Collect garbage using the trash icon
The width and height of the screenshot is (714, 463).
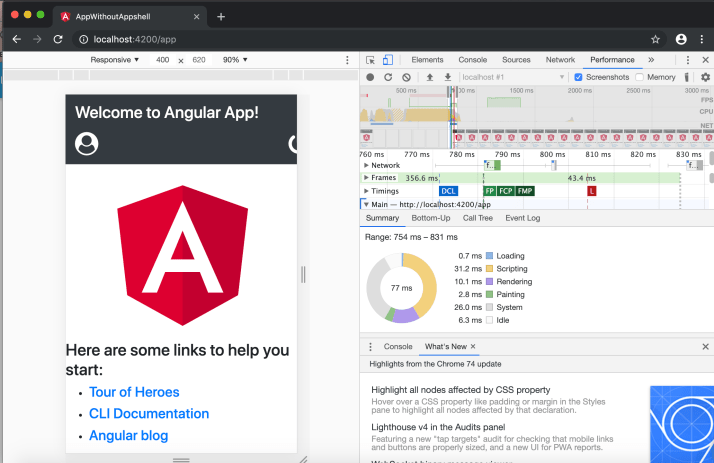[x=687, y=77]
